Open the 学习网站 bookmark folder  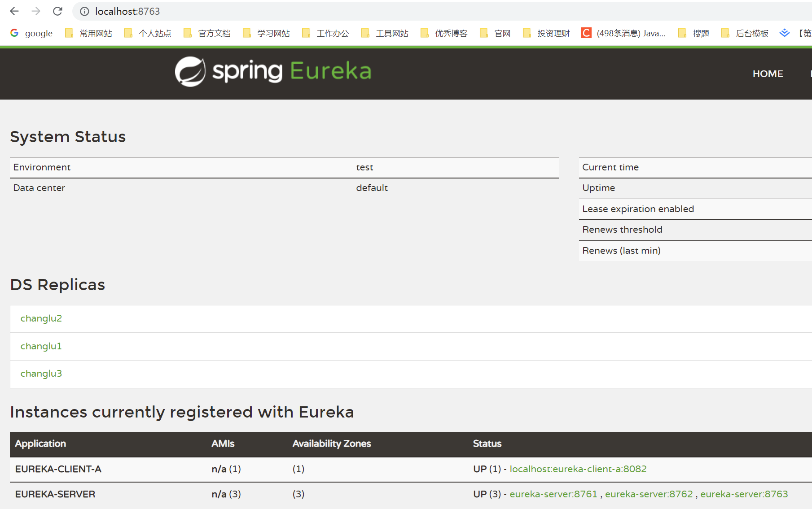coord(267,33)
